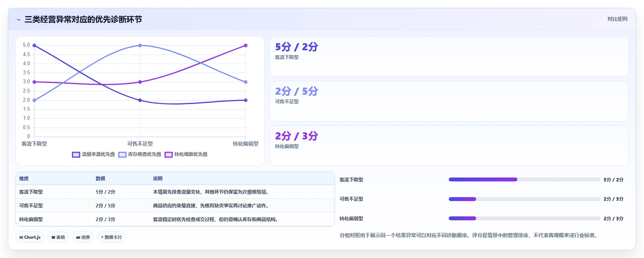Select the 转化偏弱型 table row cell
Screen dimensions: 644x258
(31, 220)
